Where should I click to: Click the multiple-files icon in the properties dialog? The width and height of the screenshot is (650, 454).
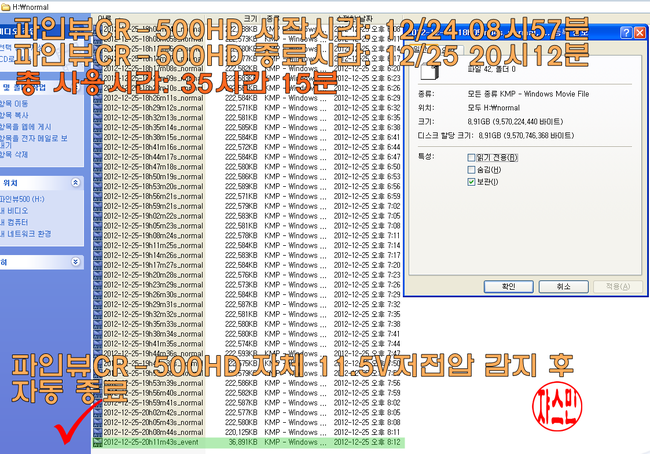[x=430, y=71]
